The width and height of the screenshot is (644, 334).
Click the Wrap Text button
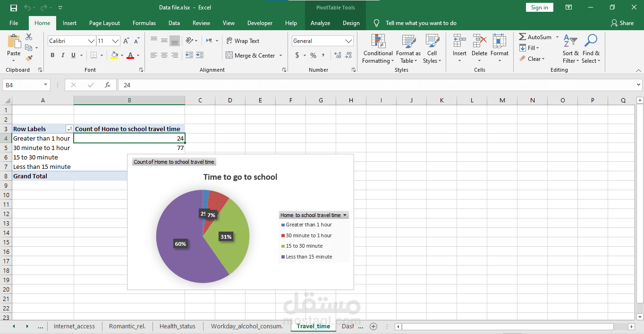click(x=243, y=41)
